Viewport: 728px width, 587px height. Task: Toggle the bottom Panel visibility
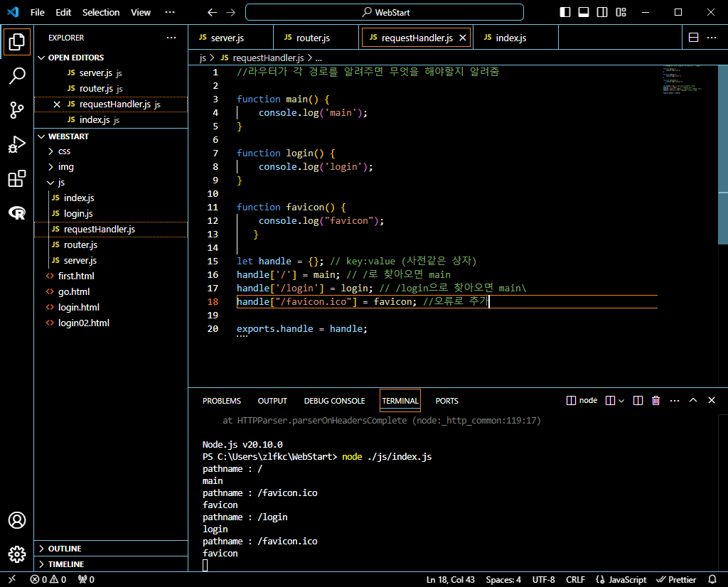pyautogui.click(x=584, y=12)
